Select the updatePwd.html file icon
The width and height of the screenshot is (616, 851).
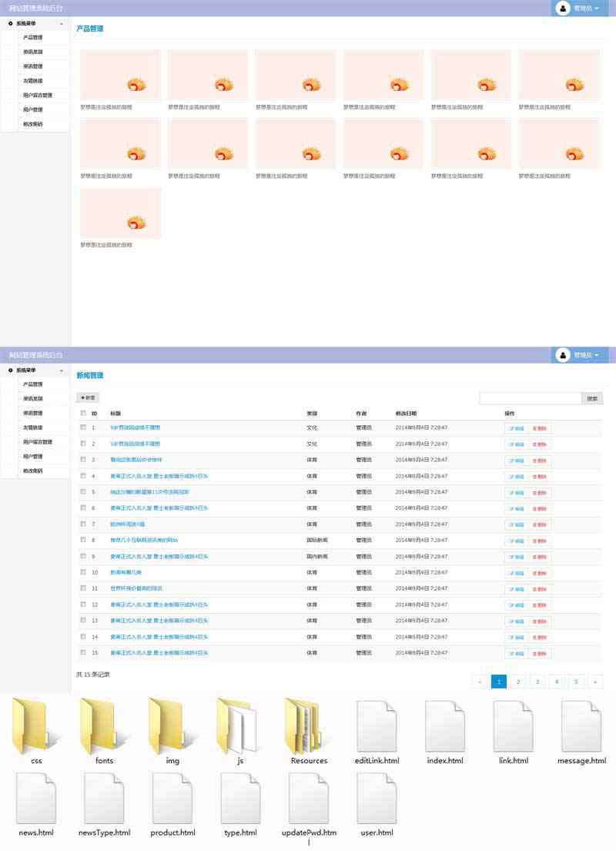309,799
